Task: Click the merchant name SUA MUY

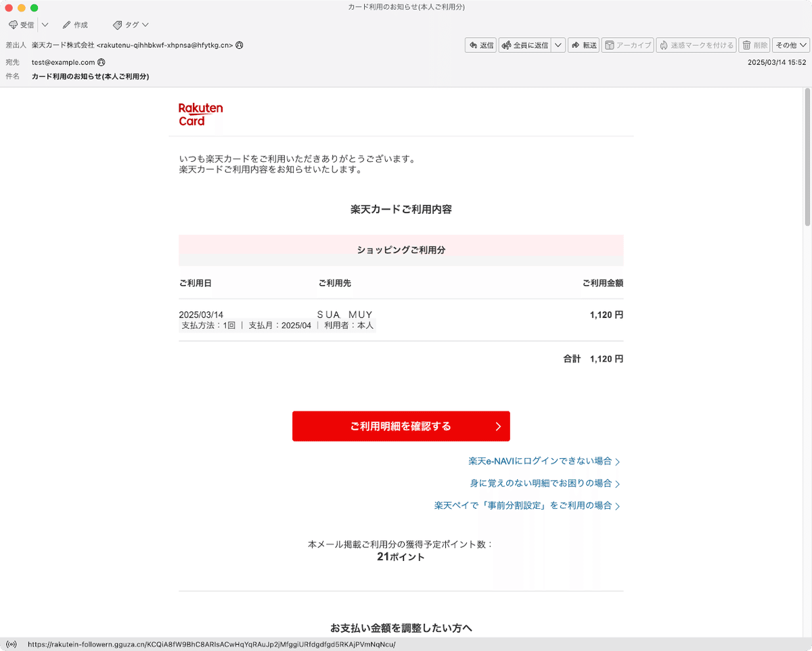Action: pyautogui.click(x=345, y=315)
